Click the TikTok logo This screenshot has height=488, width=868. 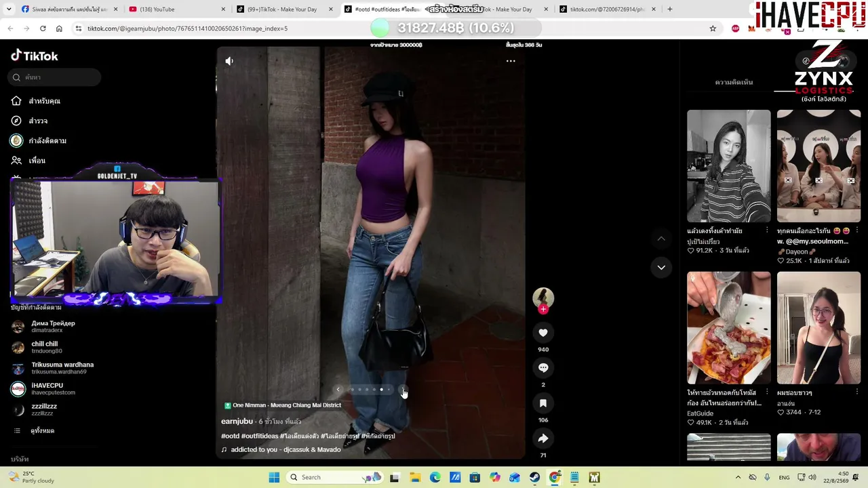[x=35, y=56]
